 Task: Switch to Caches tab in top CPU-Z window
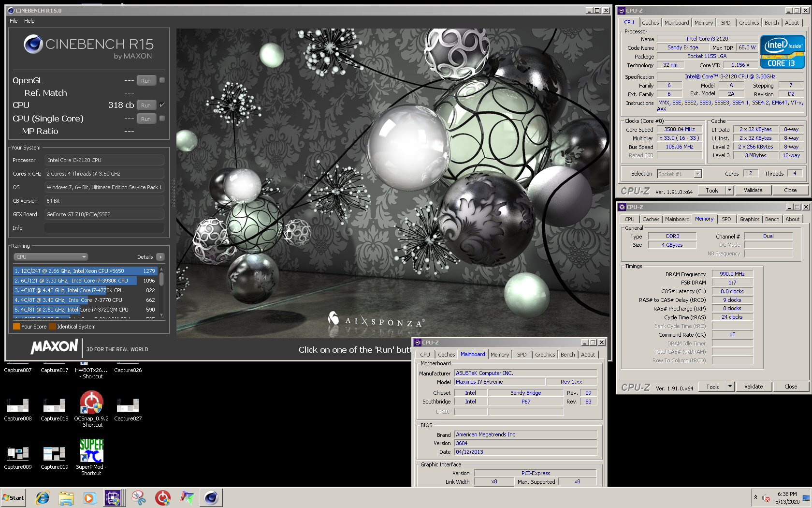[x=650, y=23]
